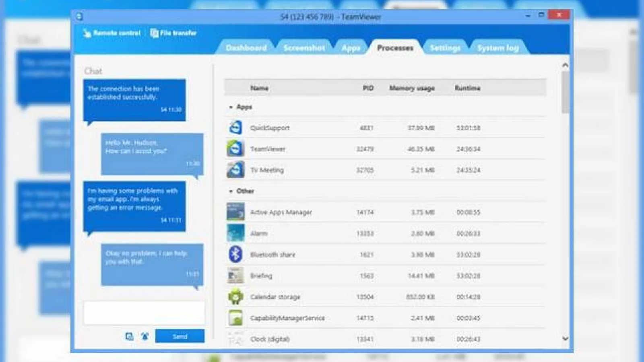
Task: Minimize the TeamViewer window
Action: [x=528, y=16]
